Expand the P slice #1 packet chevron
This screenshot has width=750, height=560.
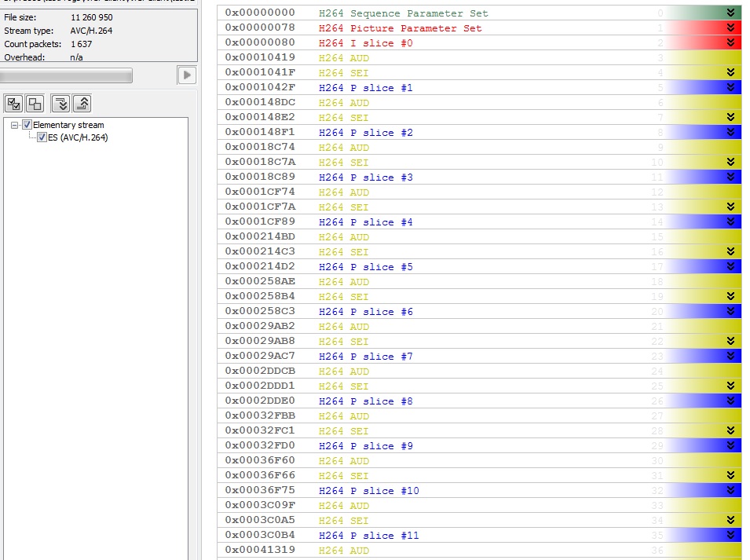(730, 87)
